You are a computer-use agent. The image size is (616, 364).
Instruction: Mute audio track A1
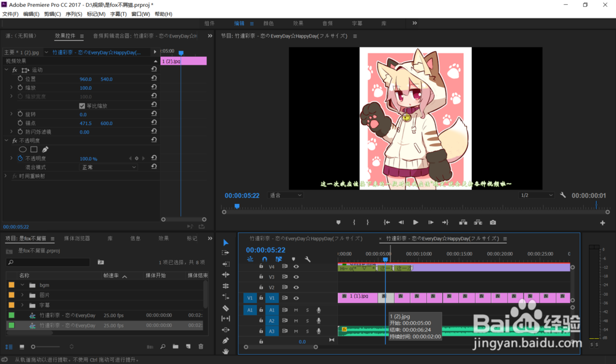click(296, 310)
